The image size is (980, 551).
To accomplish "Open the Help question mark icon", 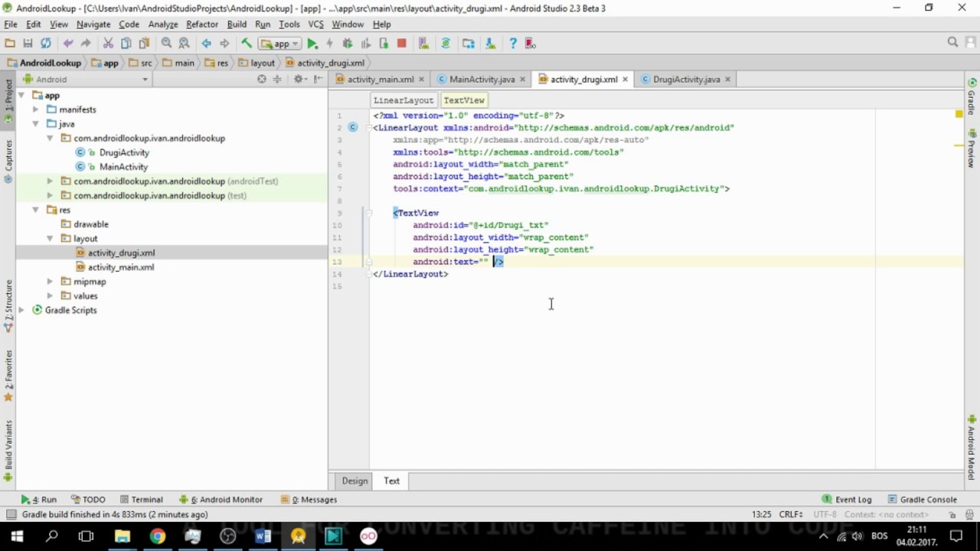I will (x=512, y=44).
